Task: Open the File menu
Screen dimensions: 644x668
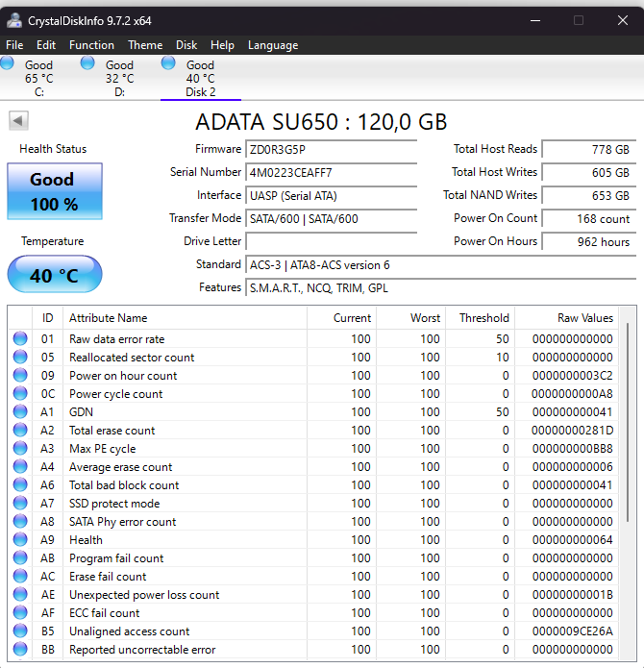Action: click(x=14, y=45)
